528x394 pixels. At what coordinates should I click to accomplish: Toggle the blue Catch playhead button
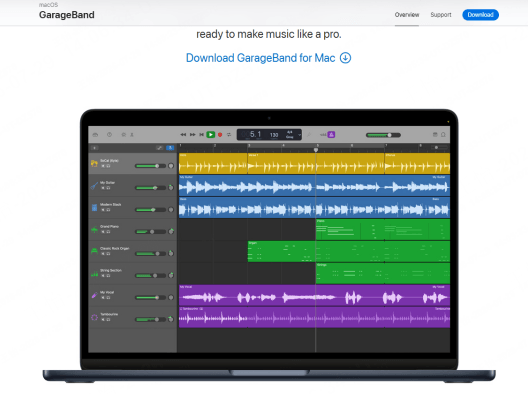coord(170,148)
